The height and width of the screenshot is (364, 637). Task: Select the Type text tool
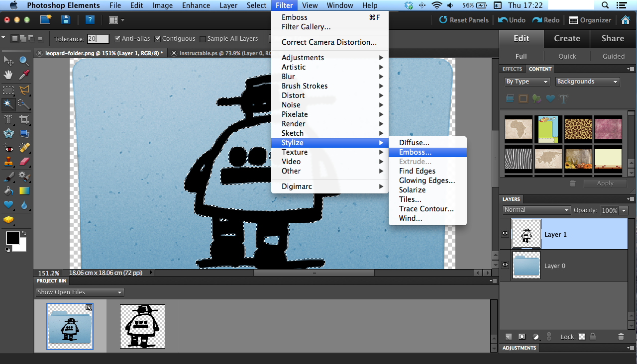tap(8, 119)
